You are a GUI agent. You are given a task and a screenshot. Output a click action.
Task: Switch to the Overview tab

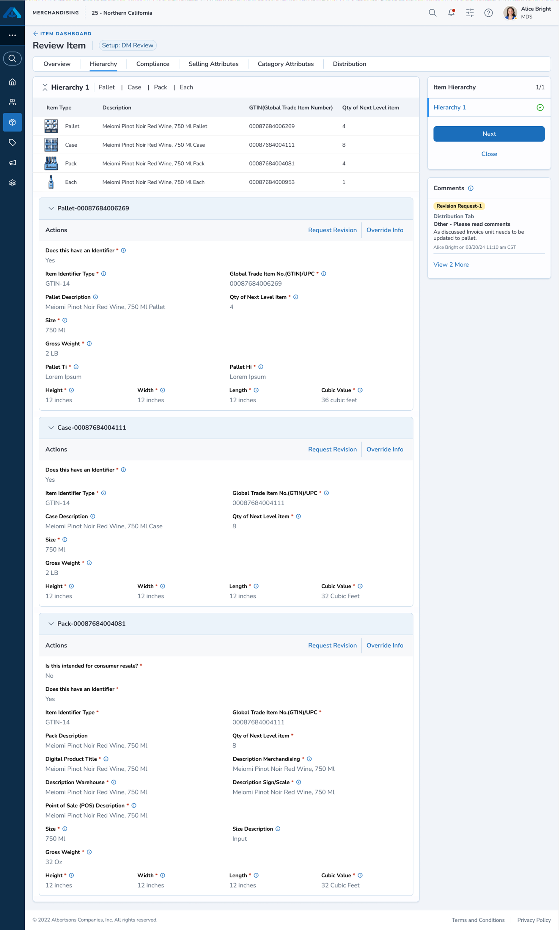[x=57, y=64]
